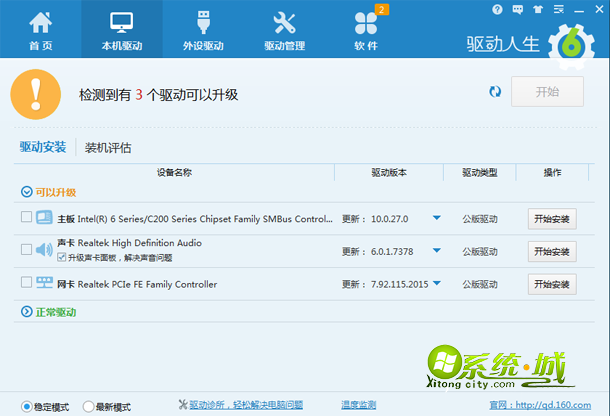Click the 公版驱动 label in network card row
The image size is (610, 416).
pos(480,284)
